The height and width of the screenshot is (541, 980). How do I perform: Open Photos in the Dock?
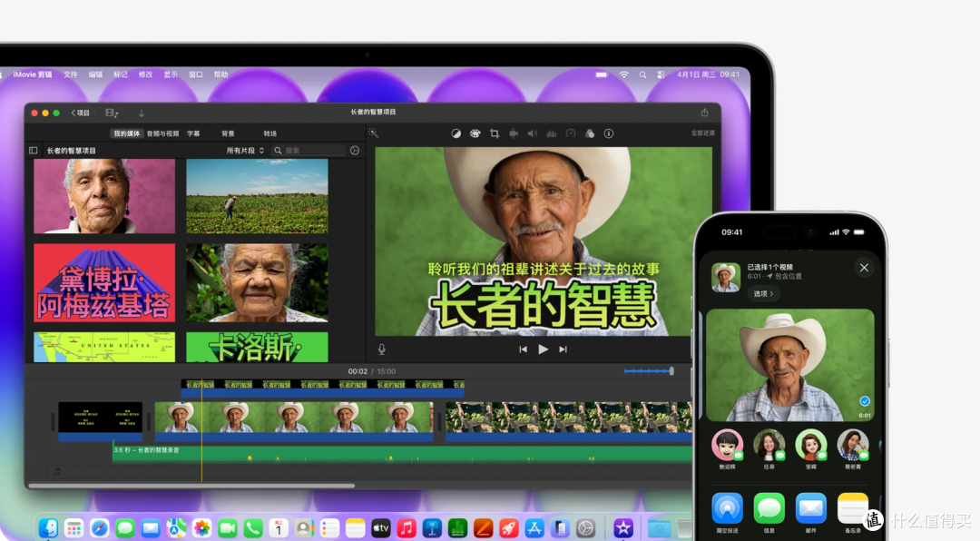pyautogui.click(x=201, y=528)
